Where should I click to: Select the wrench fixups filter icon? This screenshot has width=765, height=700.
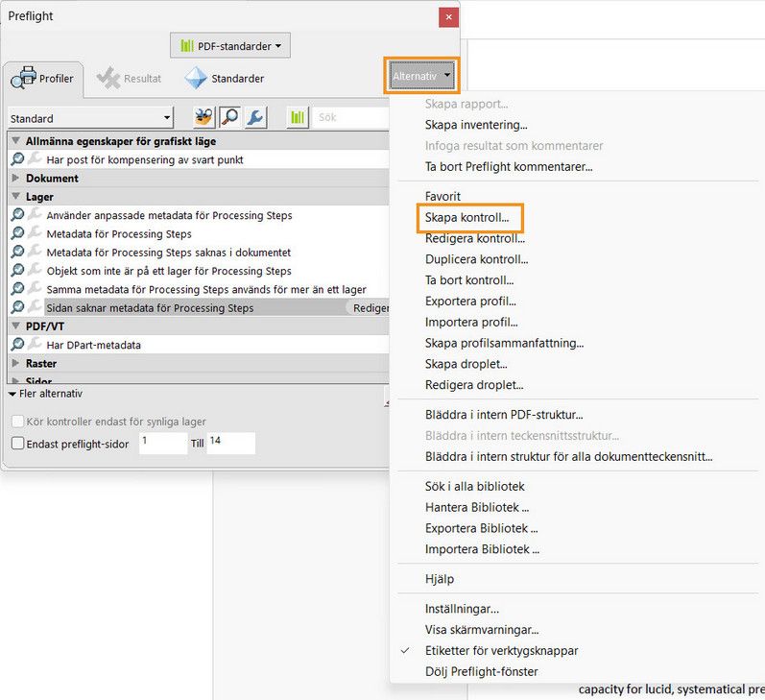tap(256, 117)
